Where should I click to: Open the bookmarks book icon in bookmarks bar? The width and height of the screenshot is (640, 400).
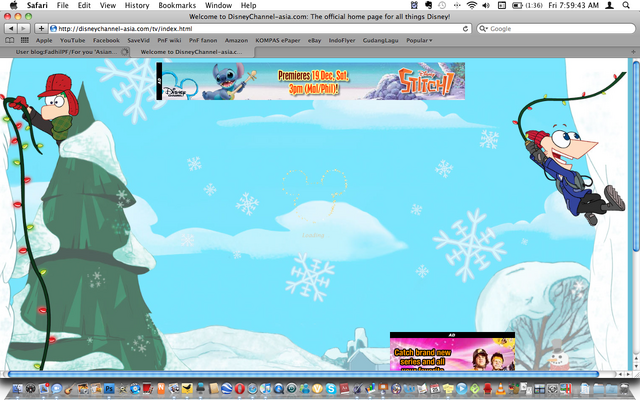[x=9, y=40]
